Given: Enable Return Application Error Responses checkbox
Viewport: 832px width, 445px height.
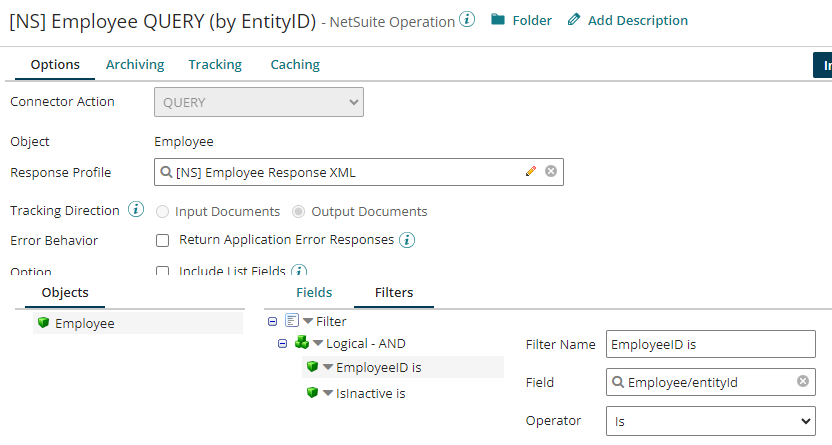Looking at the screenshot, I should pos(162,240).
